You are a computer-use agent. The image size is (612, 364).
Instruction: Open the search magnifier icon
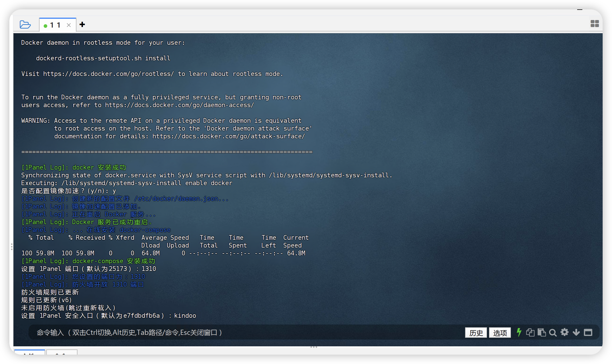coord(553,333)
